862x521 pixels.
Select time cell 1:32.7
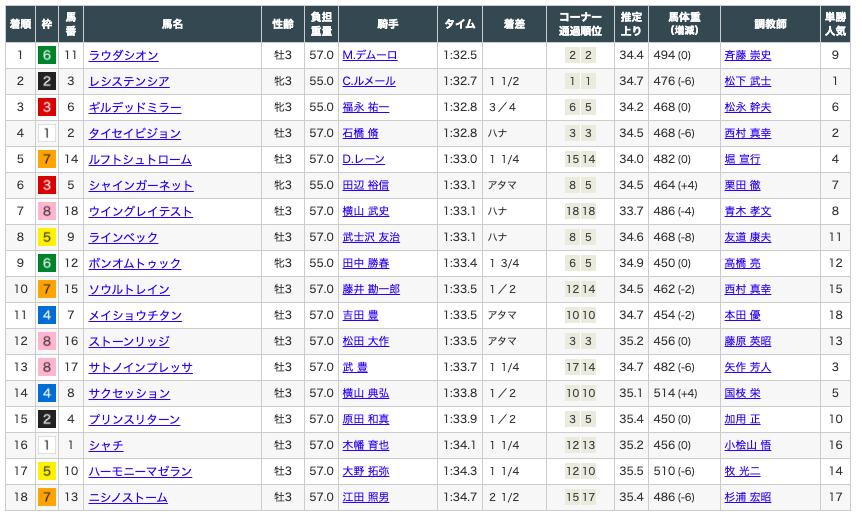pos(460,81)
